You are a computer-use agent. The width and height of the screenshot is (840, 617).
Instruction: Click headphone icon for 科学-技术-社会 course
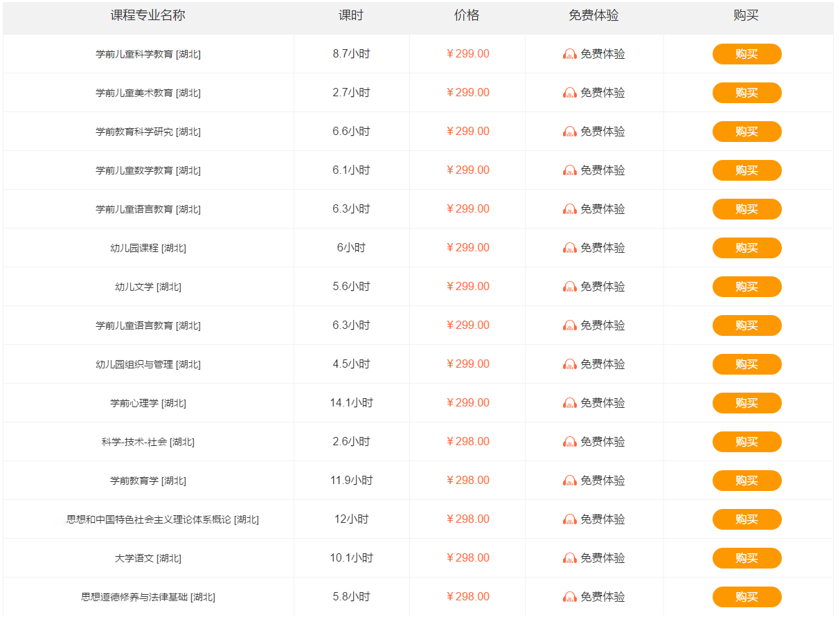click(570, 442)
